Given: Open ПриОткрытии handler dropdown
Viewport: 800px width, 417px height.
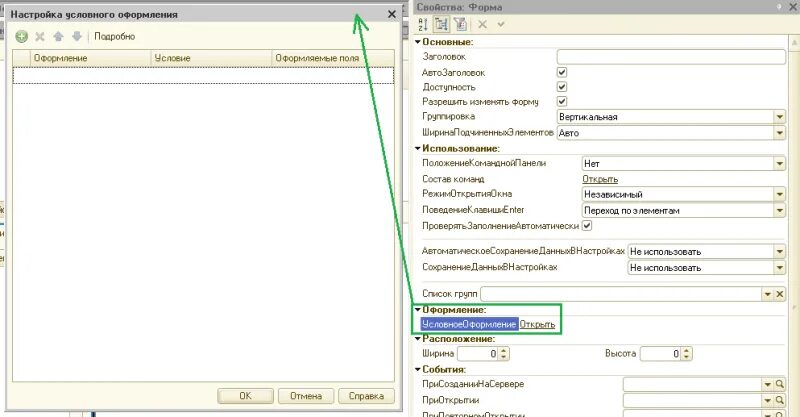Looking at the screenshot, I should (768, 400).
